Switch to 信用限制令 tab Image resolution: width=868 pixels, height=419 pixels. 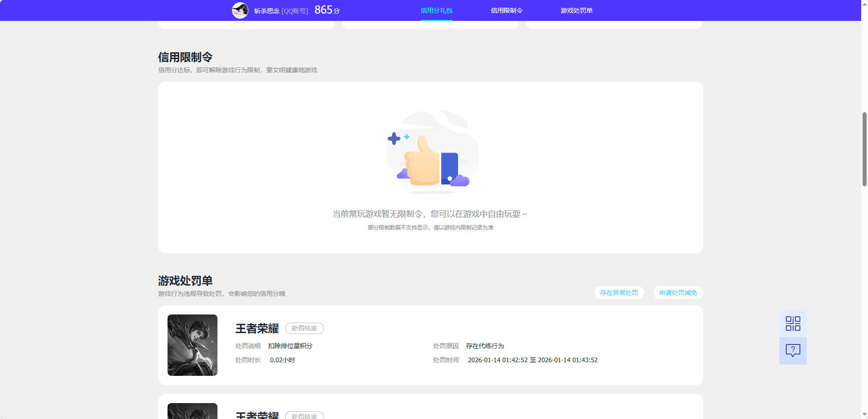pos(507,10)
